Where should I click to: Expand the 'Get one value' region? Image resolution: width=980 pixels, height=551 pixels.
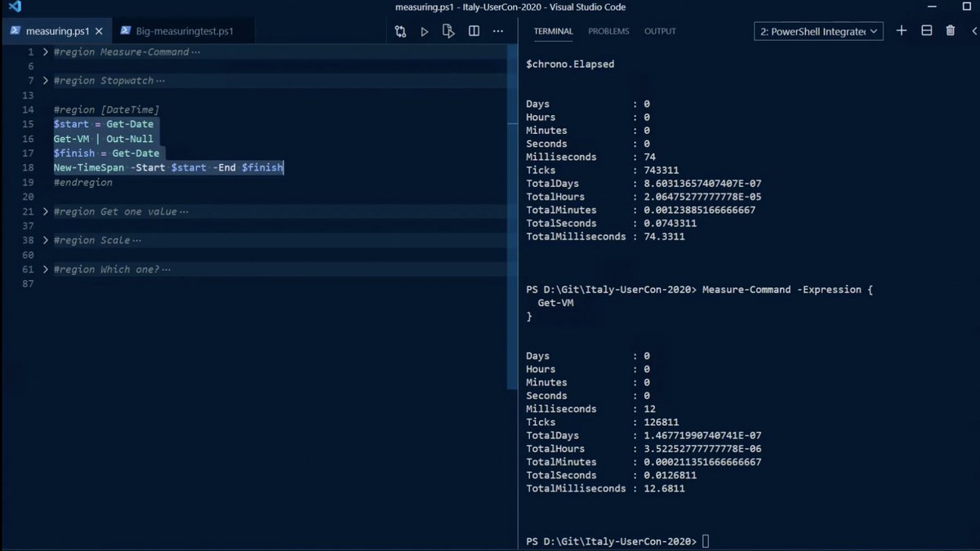point(45,211)
